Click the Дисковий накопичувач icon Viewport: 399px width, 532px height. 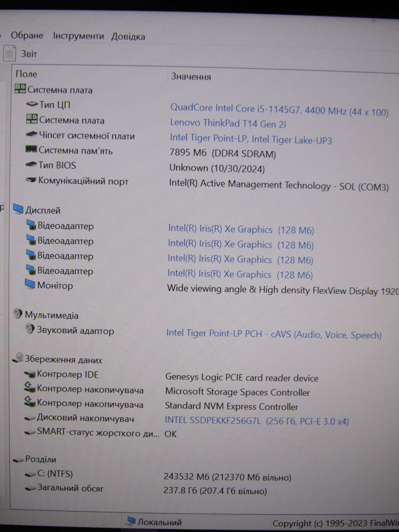[30, 418]
